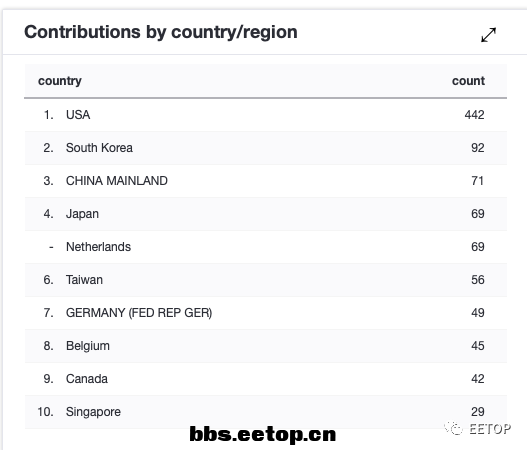
Task: Click the count value 71
Action: click(x=478, y=181)
